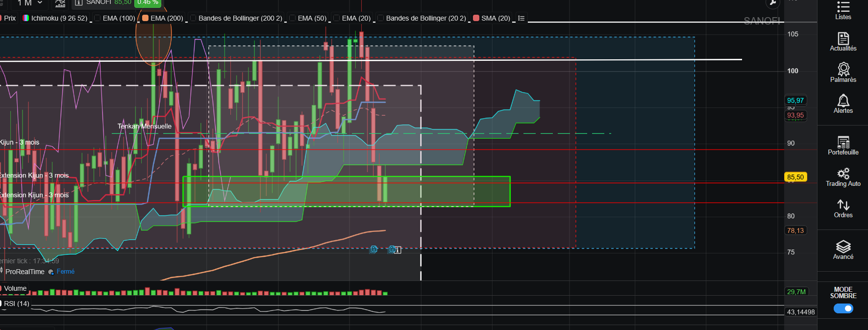Click the Volume indicator label
Screen dimensions: 868x330
pyautogui.click(x=15, y=288)
